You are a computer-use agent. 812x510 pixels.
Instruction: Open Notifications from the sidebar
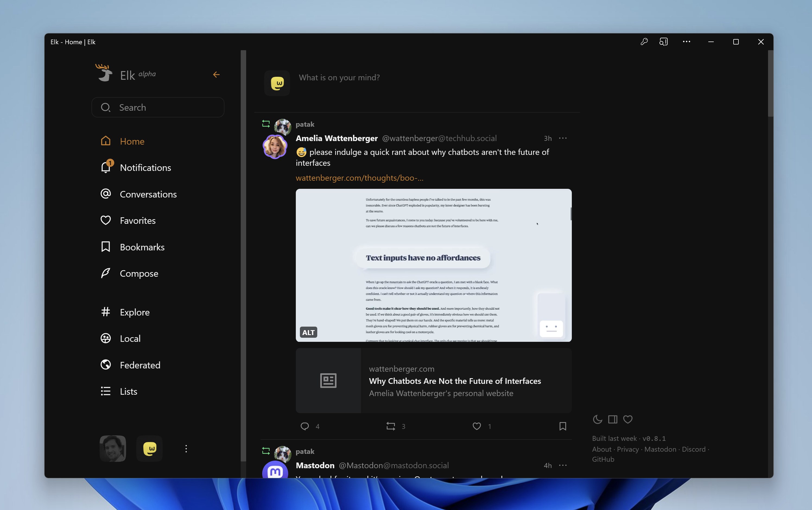145,167
